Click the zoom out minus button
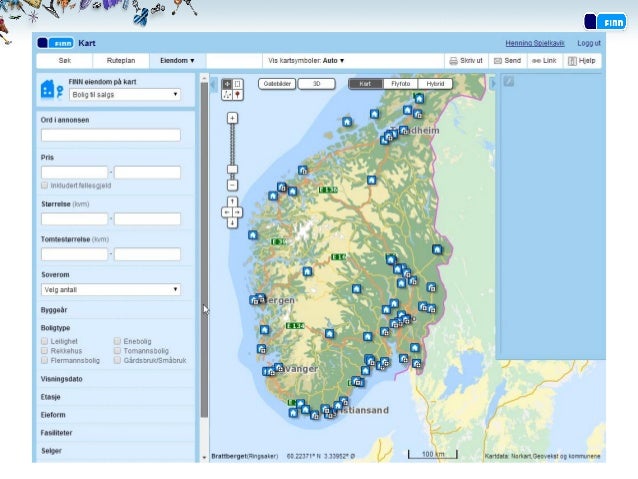Viewport: 638px width, 479px height. point(232,185)
